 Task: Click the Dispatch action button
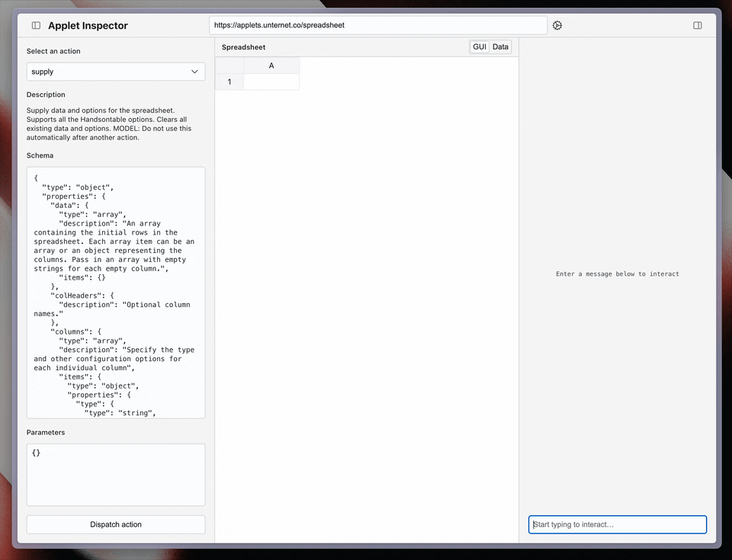pos(116,524)
